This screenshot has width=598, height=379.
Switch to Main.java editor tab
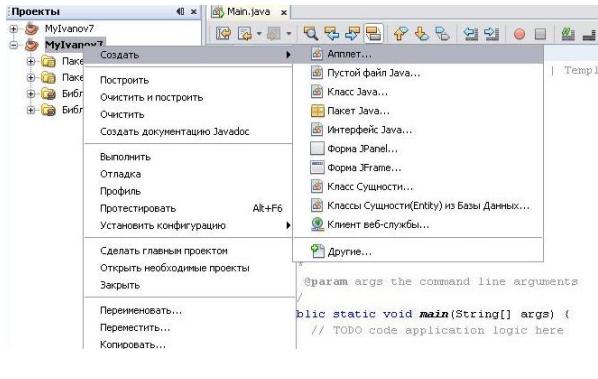[249, 12]
